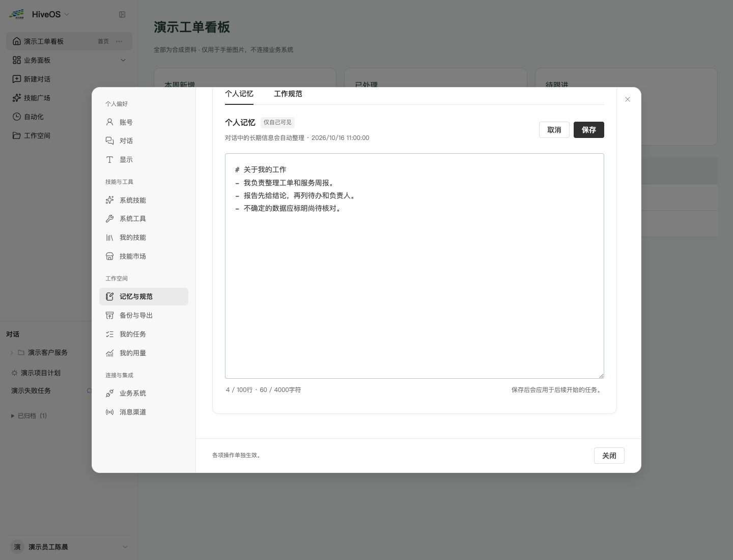Click the 新建对话 icon in main sidebar
733x560 pixels.
point(17,79)
